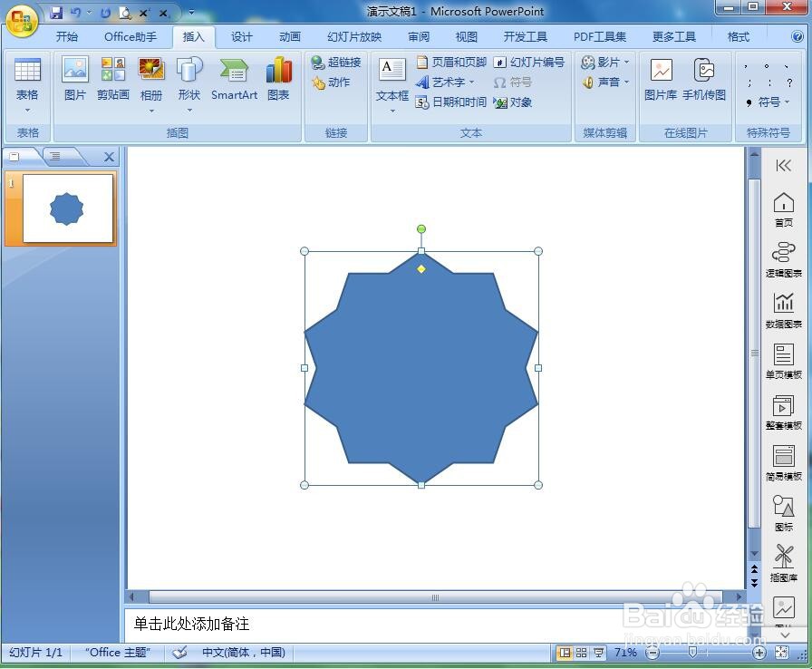
Task: Zoom in with the plus button
Action: 759,653
